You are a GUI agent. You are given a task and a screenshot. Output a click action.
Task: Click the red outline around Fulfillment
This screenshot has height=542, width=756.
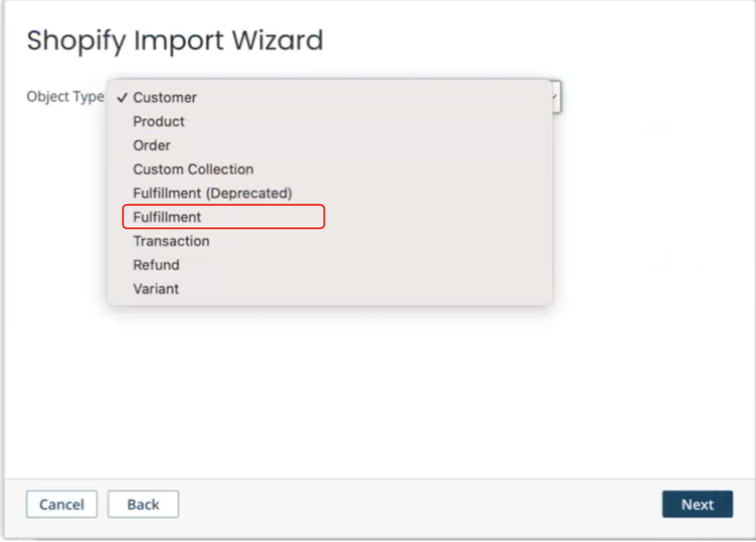point(223,206)
